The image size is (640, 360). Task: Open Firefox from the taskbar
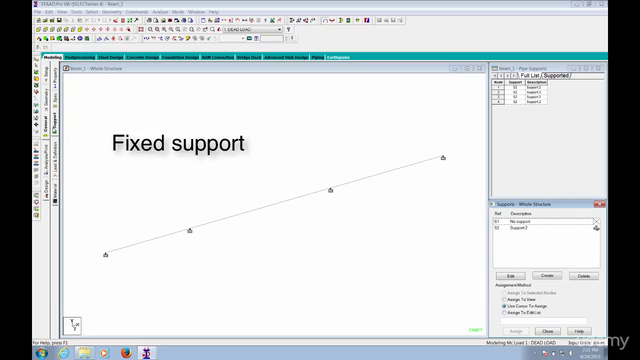[127, 353]
